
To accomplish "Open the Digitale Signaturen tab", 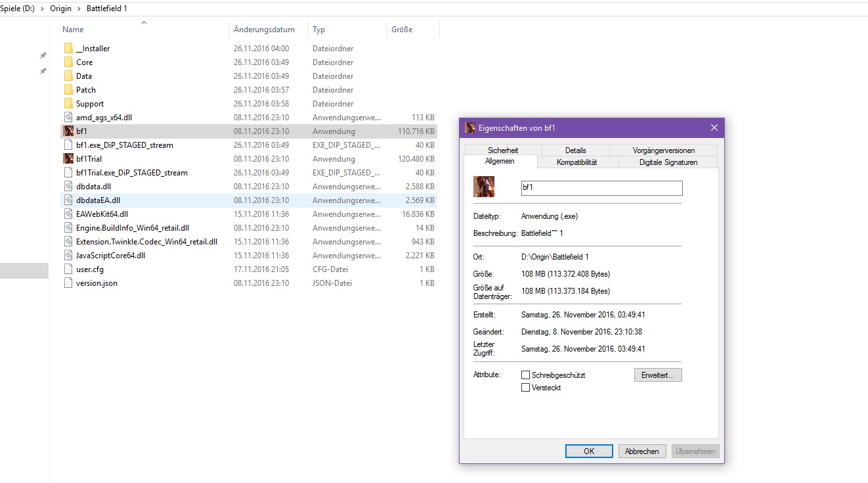I will point(668,162).
